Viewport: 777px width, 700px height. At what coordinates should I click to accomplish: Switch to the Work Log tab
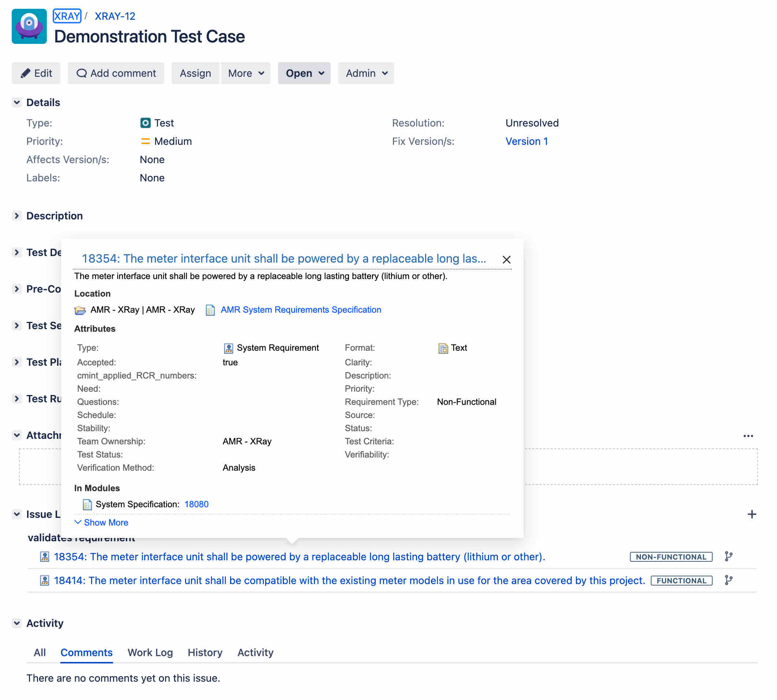(x=150, y=652)
